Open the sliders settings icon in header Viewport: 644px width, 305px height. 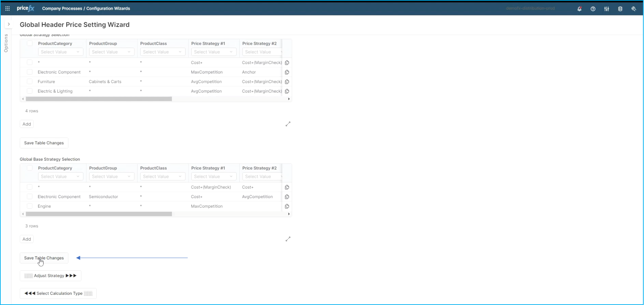pos(607,9)
